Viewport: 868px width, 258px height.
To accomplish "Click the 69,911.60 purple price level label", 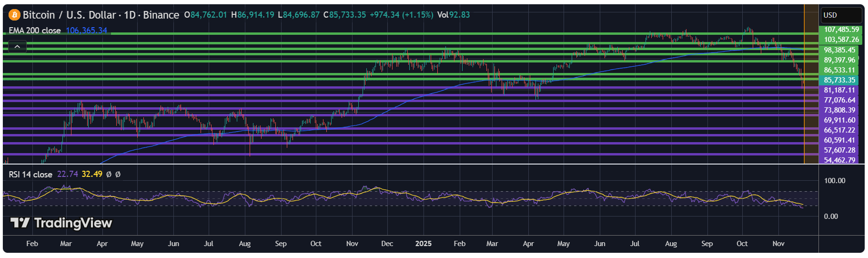I will pos(839,120).
